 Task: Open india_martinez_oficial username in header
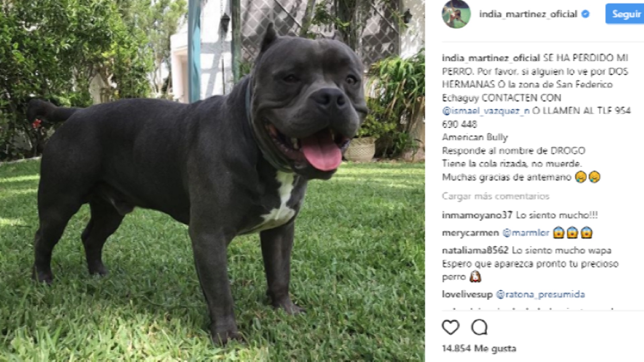point(528,14)
